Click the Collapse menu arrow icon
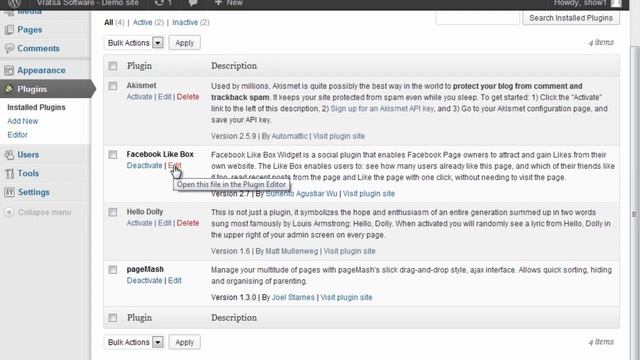Screen dimensions: 640x360 (x=9, y=212)
